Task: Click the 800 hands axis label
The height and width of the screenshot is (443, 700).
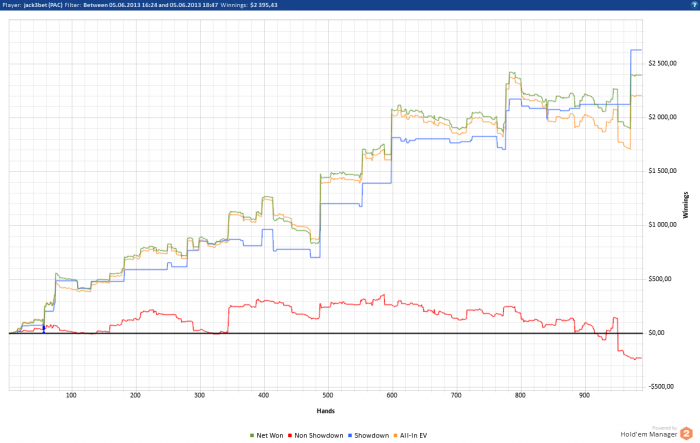Action: coord(520,395)
